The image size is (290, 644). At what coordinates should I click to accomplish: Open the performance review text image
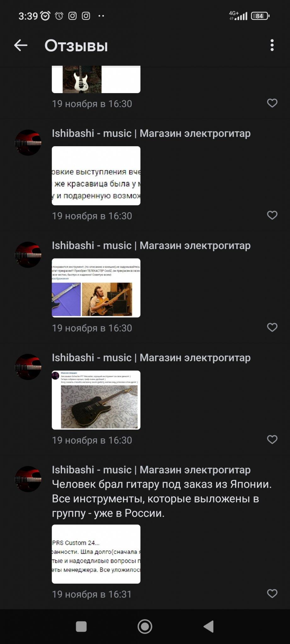96,176
